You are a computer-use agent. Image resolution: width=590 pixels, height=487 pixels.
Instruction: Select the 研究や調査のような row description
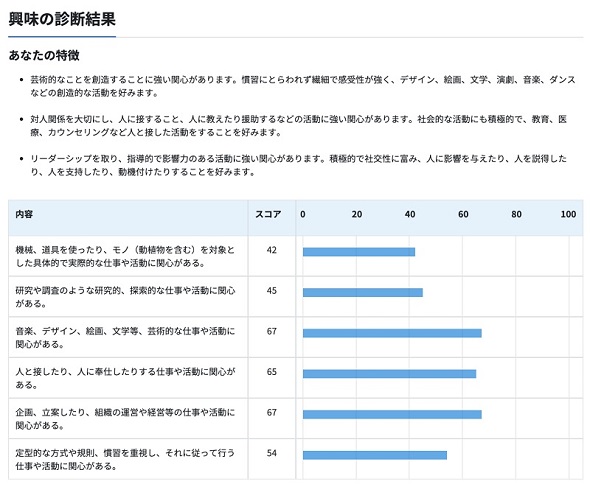[x=125, y=297]
